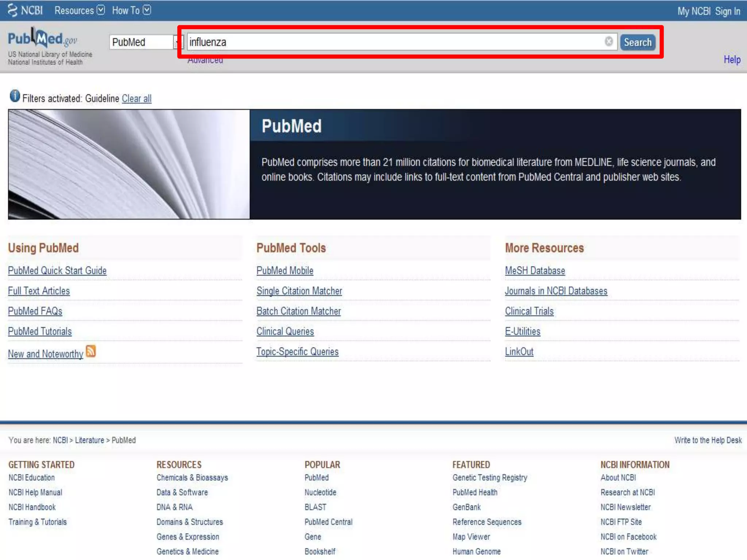Open the Advanced search link
The width and height of the screenshot is (747, 560).
205,61
